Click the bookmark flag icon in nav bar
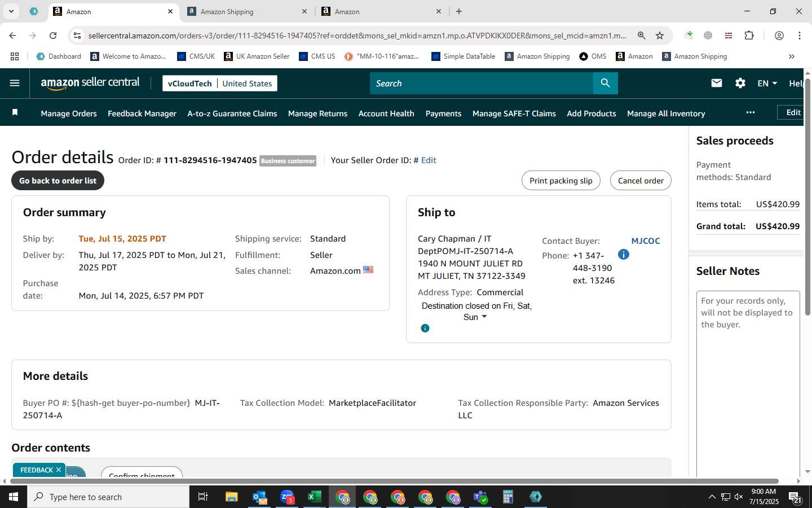812x508 pixels. [x=15, y=112]
